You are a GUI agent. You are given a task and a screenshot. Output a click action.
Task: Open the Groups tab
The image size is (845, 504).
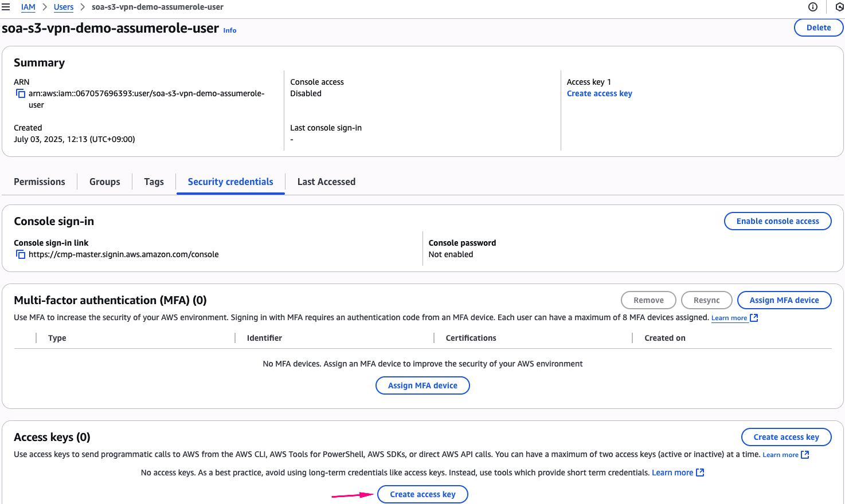(x=105, y=182)
